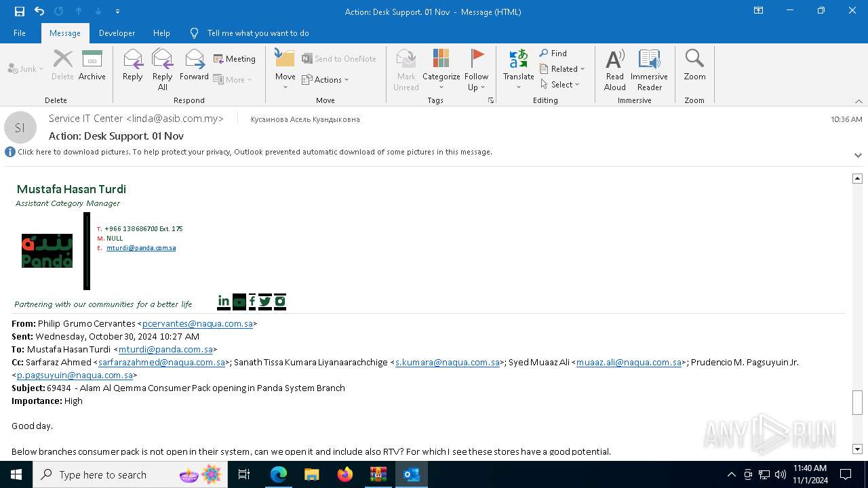Collapse the ribbon with the chevron

859,101
